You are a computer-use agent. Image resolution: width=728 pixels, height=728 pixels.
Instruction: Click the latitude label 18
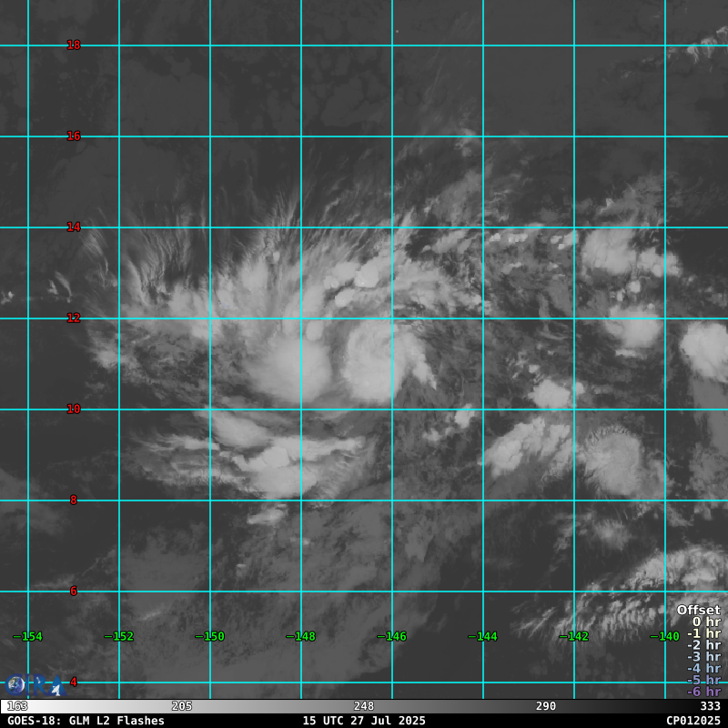click(x=74, y=45)
